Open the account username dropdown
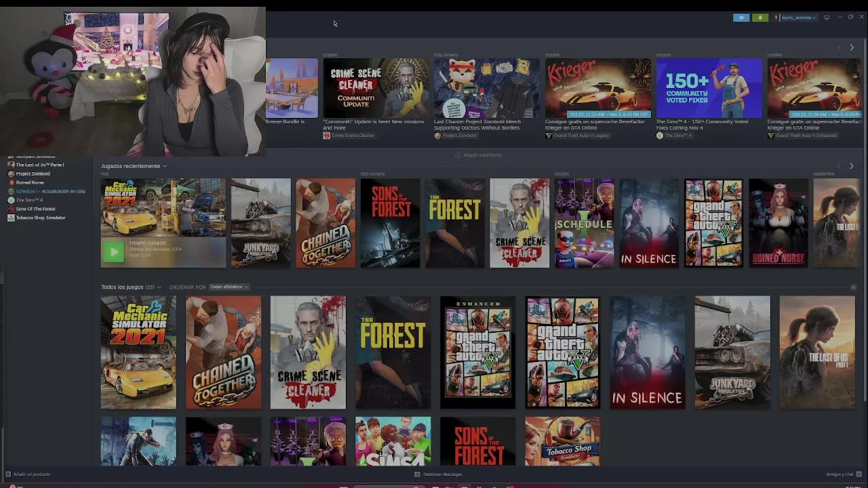The image size is (868, 488). click(x=799, y=18)
